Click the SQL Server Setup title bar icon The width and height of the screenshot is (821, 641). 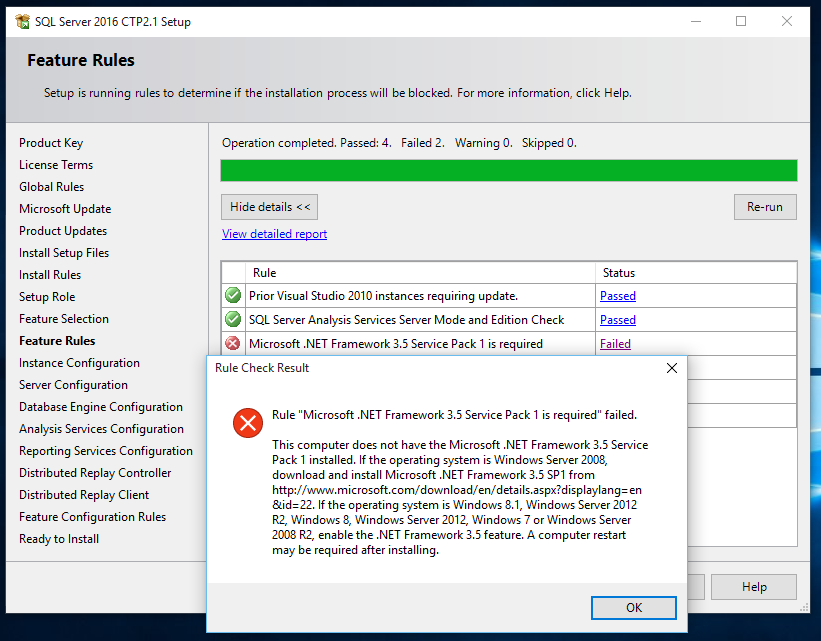(x=23, y=21)
